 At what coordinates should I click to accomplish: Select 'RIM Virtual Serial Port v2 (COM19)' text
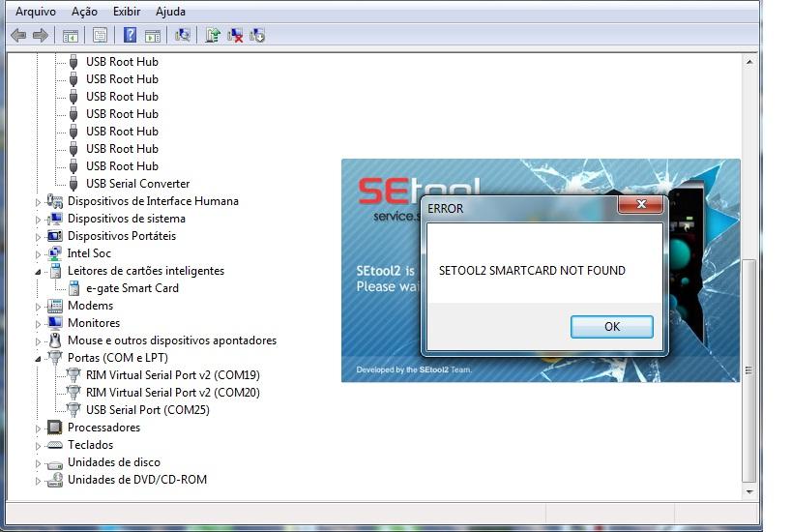tap(173, 375)
